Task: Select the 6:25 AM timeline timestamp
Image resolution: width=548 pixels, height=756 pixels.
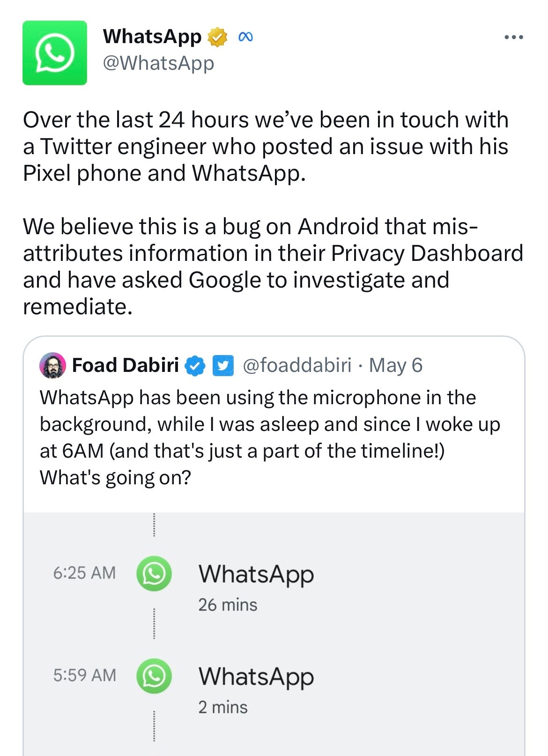Action: (x=84, y=573)
